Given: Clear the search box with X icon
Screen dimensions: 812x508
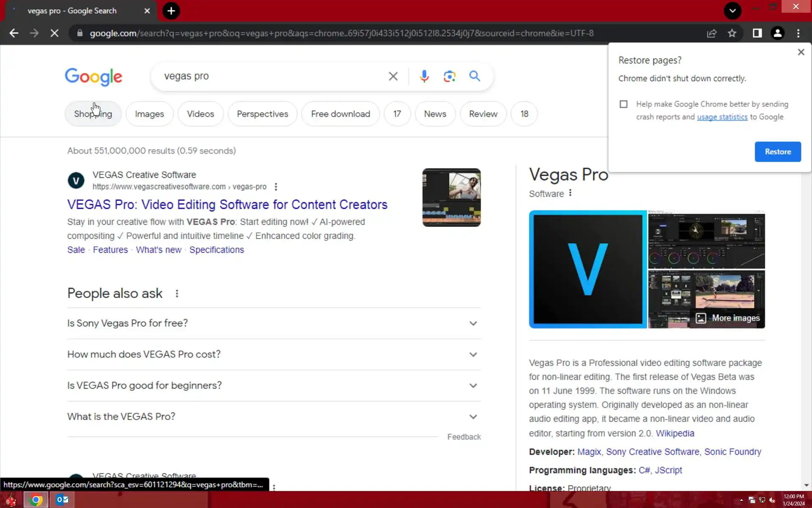Looking at the screenshot, I should (393, 76).
